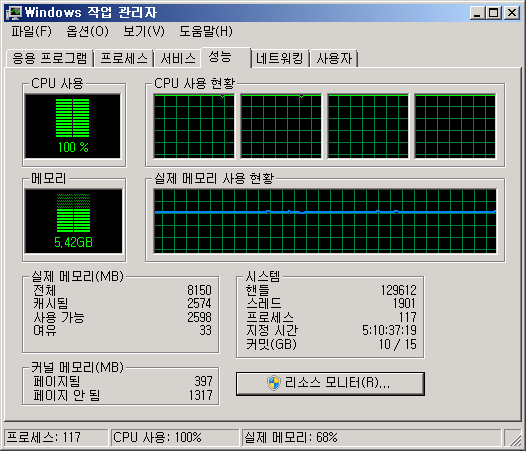Image resolution: width=526 pixels, height=451 pixels.
Task: Switch to the 사용자 tab
Action: point(334,58)
